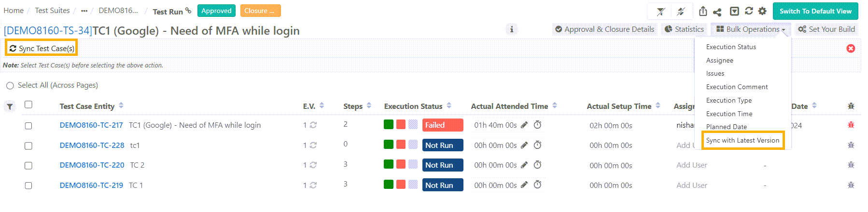Tick checkbox for DEMO8160-TC-220 row

[x=28, y=166]
